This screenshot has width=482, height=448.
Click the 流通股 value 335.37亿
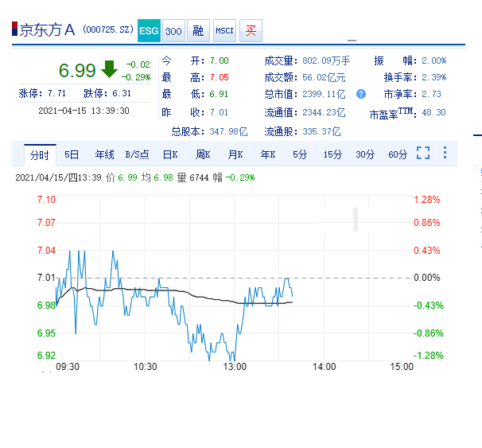(321, 131)
